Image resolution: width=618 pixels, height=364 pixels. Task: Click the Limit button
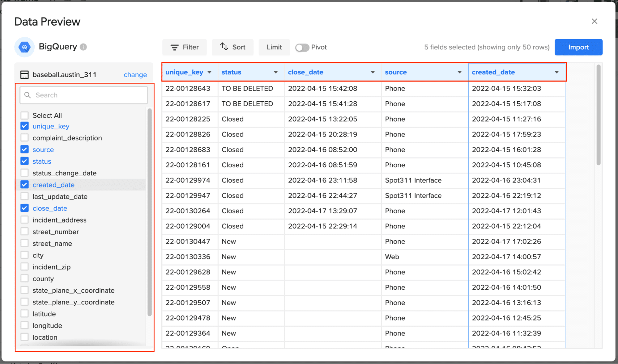click(x=274, y=47)
